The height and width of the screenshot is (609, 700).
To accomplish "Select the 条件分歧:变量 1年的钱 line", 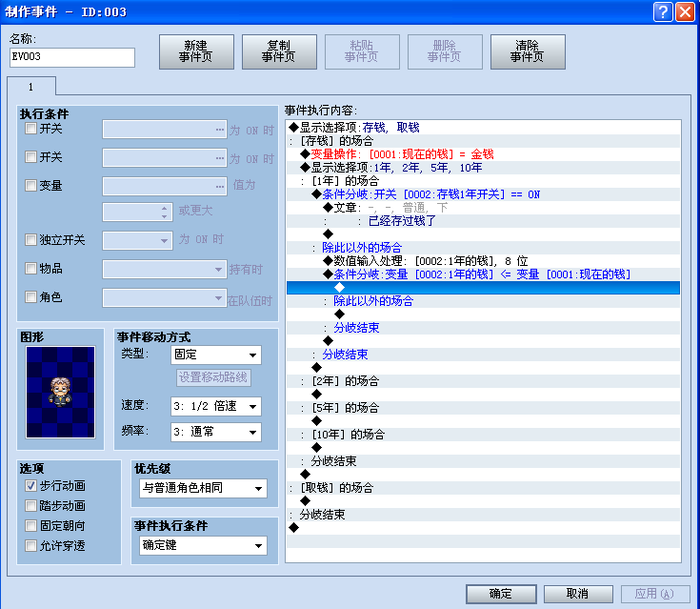I will (484, 274).
